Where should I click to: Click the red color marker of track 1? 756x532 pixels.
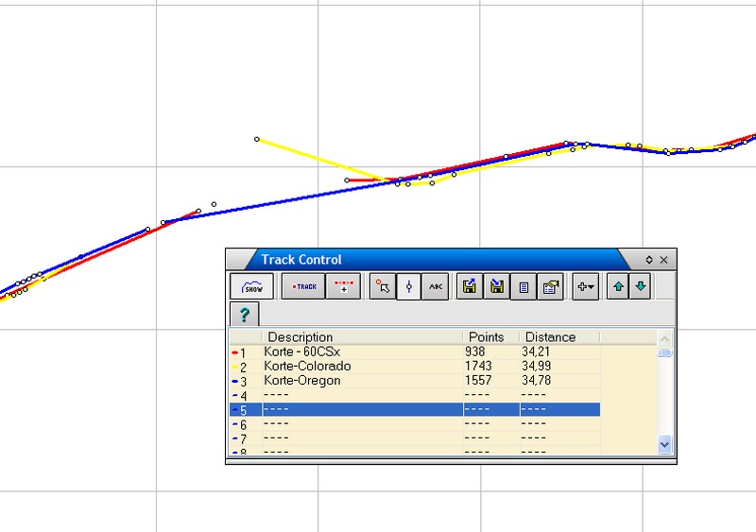pyautogui.click(x=234, y=353)
